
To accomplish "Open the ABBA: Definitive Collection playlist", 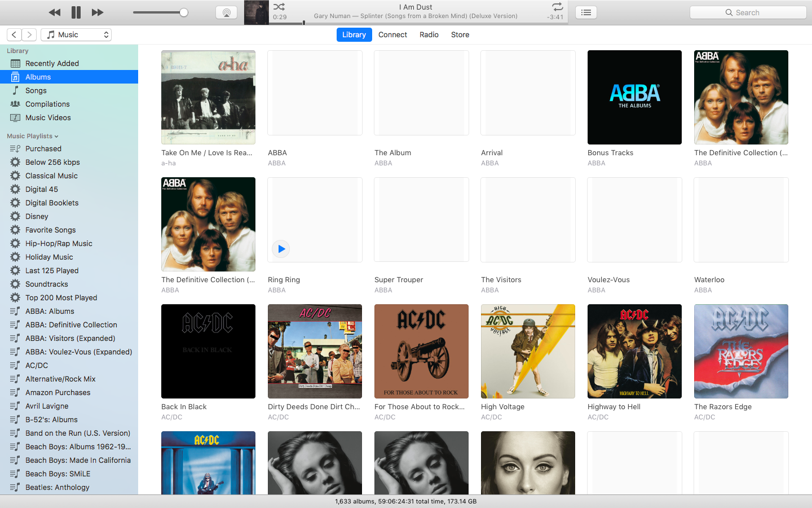I will click(69, 325).
